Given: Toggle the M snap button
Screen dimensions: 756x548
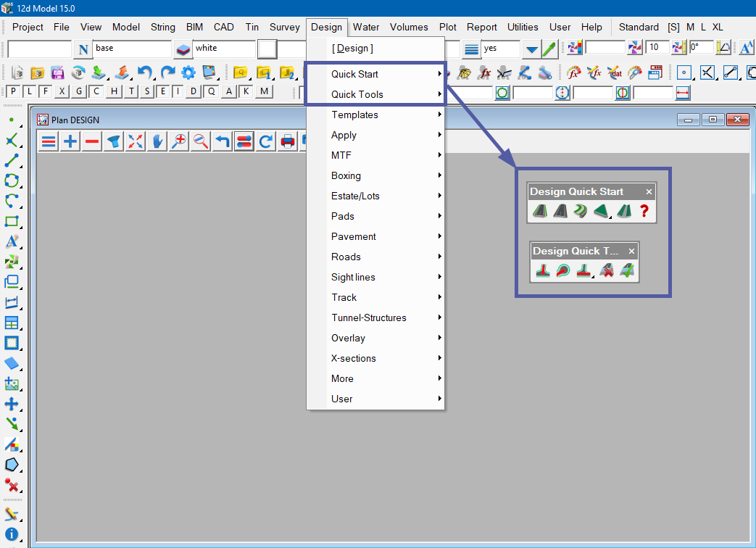Looking at the screenshot, I should tap(264, 91).
